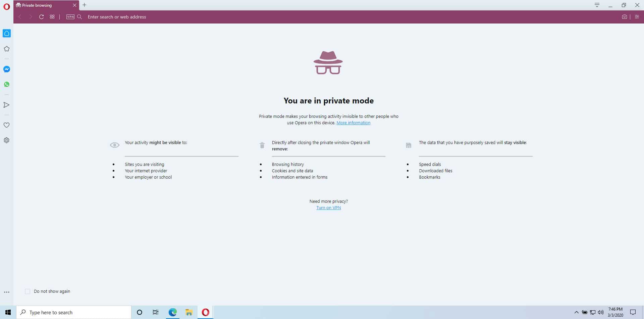Open the Windows Start menu
The height and width of the screenshot is (319, 644).
tap(8, 312)
